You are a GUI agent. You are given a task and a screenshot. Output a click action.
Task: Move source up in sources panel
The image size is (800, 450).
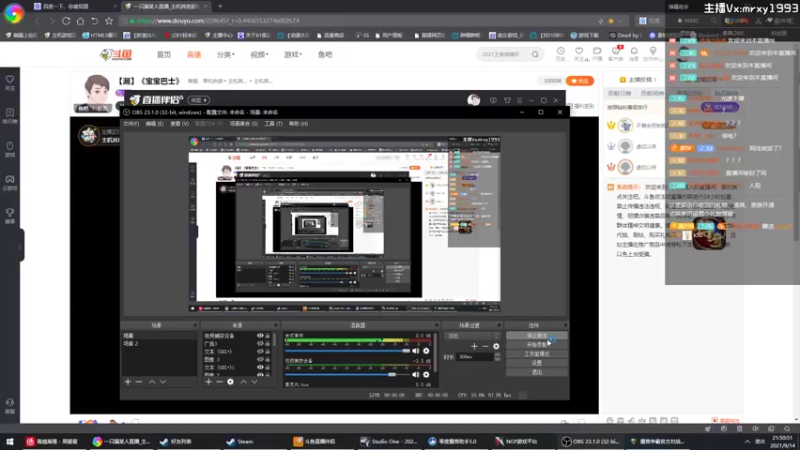[x=243, y=382]
